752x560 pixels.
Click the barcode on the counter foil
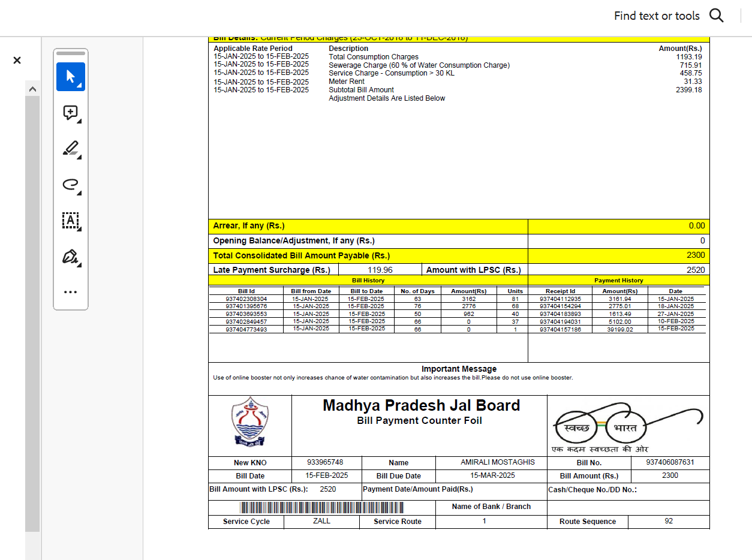(x=322, y=508)
